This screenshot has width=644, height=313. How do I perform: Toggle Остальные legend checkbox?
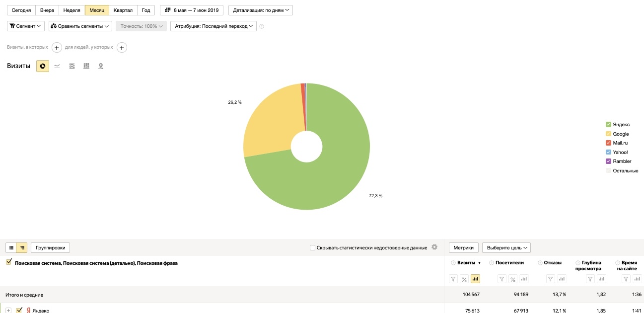(x=608, y=170)
